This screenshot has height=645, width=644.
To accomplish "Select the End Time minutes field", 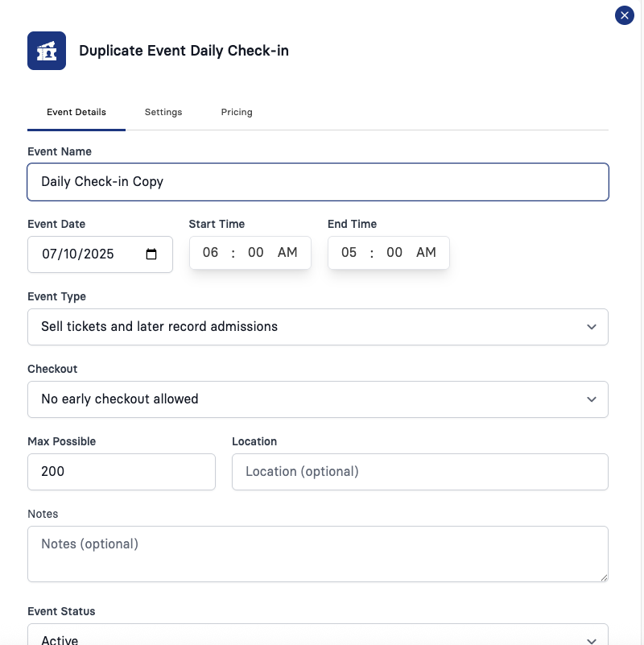I will [x=394, y=252].
